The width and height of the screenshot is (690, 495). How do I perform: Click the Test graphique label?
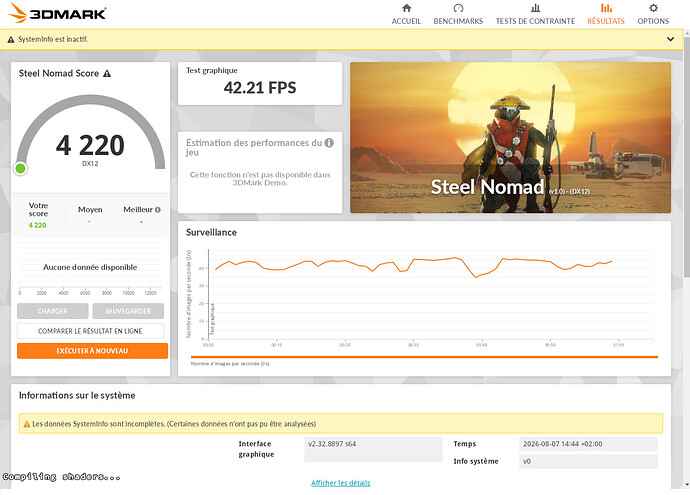point(212,70)
